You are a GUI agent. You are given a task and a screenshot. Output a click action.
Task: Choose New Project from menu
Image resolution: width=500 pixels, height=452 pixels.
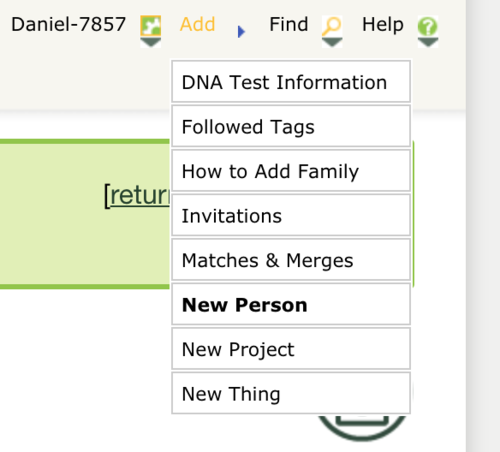(x=291, y=349)
